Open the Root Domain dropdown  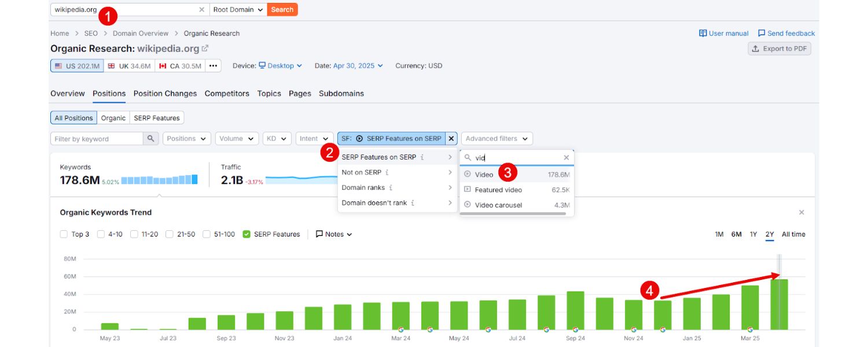click(238, 10)
